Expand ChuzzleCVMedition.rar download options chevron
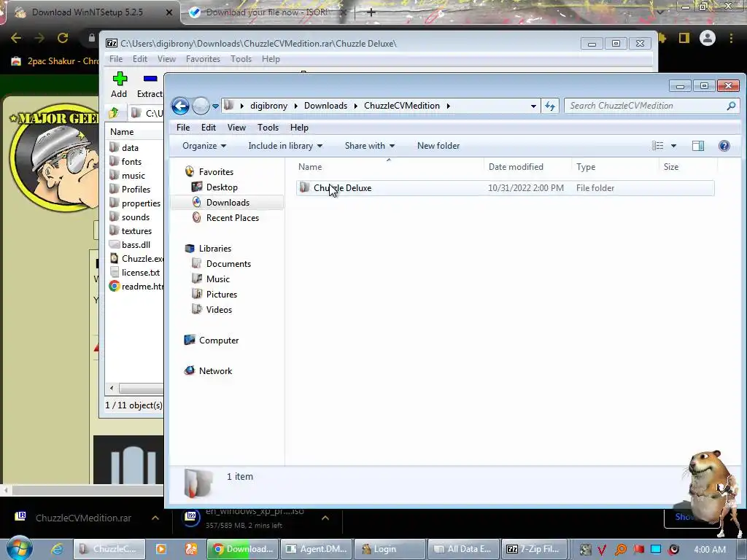This screenshot has width=747, height=560. pos(155,518)
